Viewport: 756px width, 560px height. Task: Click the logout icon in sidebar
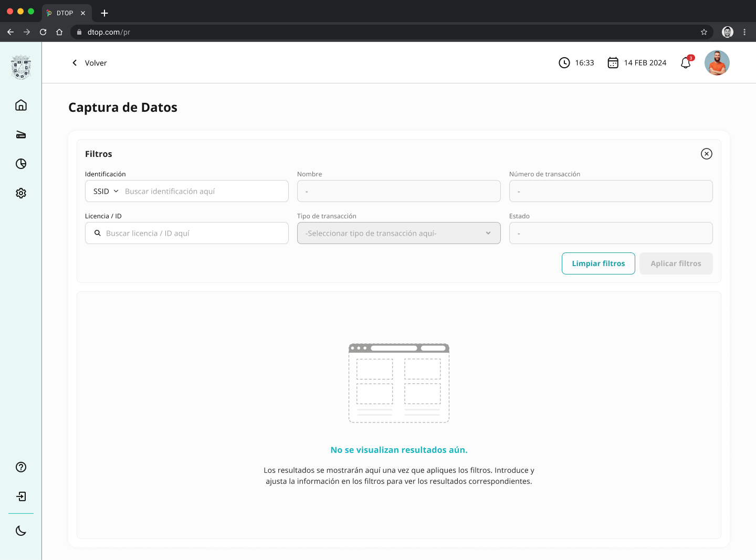coord(21,496)
